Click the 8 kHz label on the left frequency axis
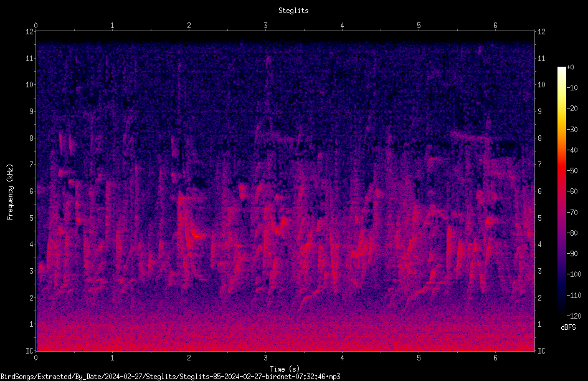Viewport: 588px width, 381px height. tap(31, 138)
